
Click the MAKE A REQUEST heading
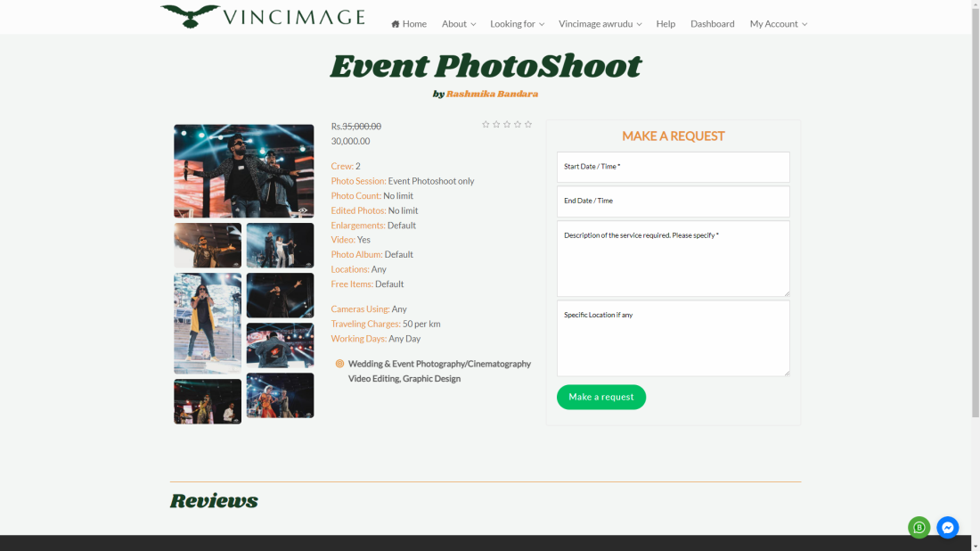click(674, 136)
